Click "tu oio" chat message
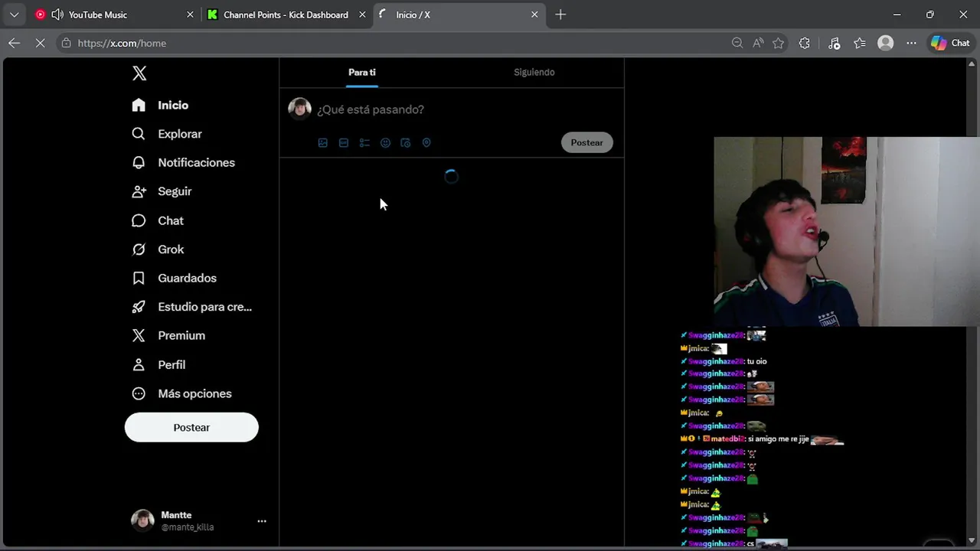This screenshot has width=980, height=551. point(757,361)
